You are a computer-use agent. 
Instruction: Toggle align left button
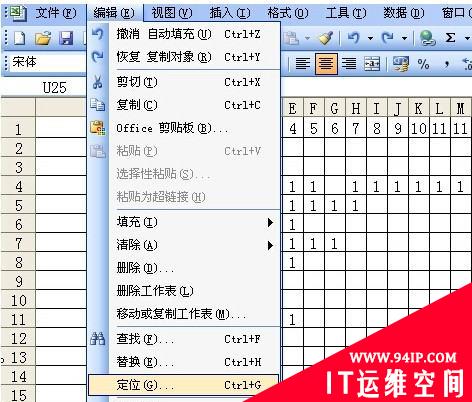303,63
